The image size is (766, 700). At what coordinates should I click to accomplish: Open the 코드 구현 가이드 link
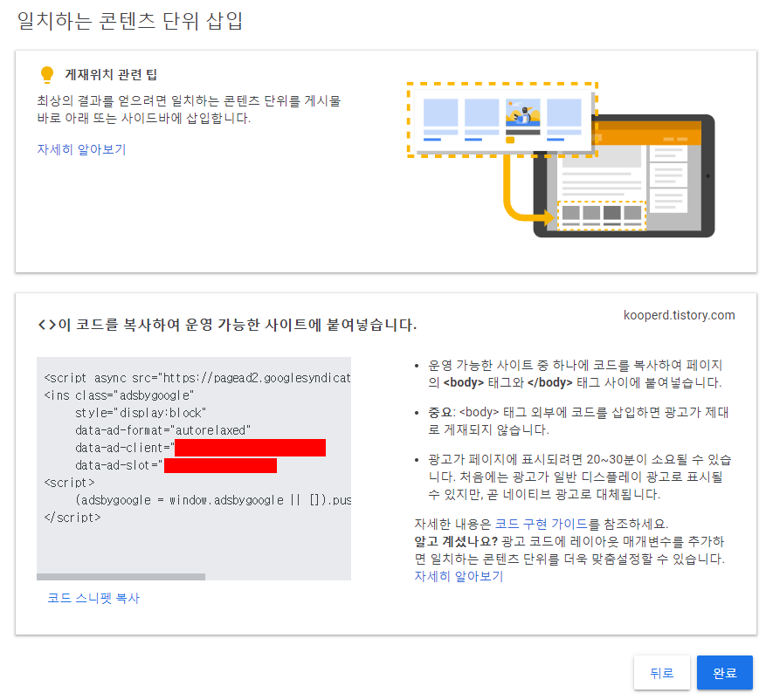point(541,524)
